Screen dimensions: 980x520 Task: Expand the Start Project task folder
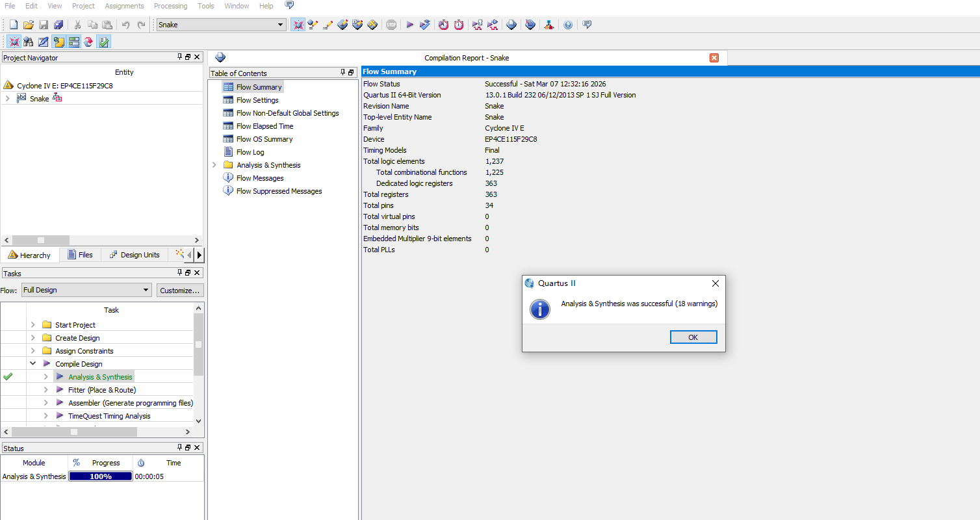[32, 324]
